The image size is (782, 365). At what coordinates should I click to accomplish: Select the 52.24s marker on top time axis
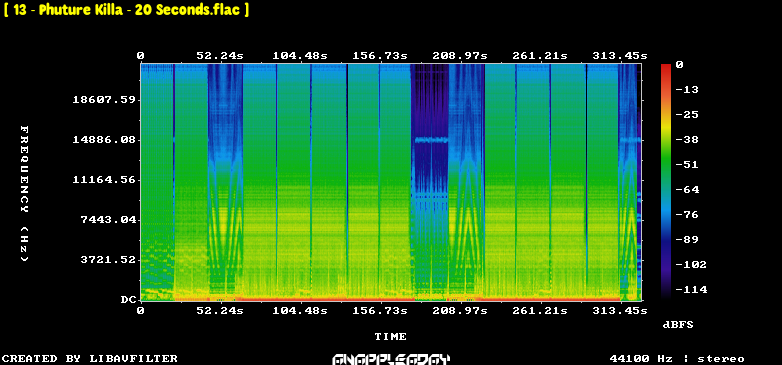pyautogui.click(x=219, y=56)
